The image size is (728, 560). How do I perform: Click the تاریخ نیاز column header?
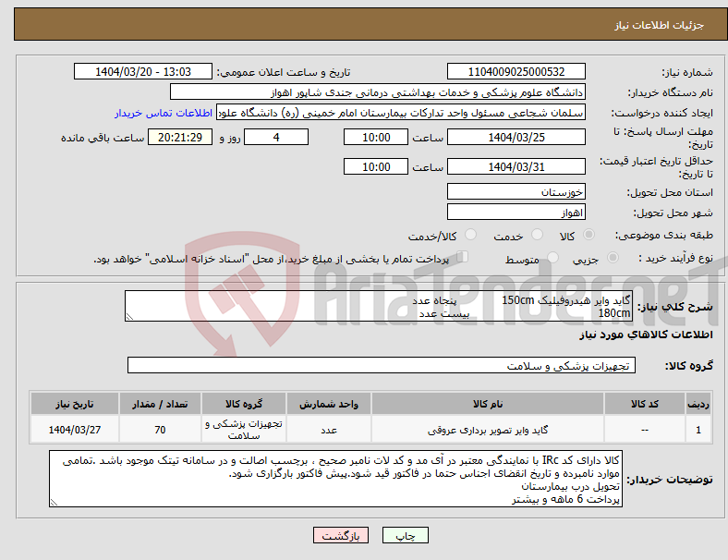coord(74,404)
